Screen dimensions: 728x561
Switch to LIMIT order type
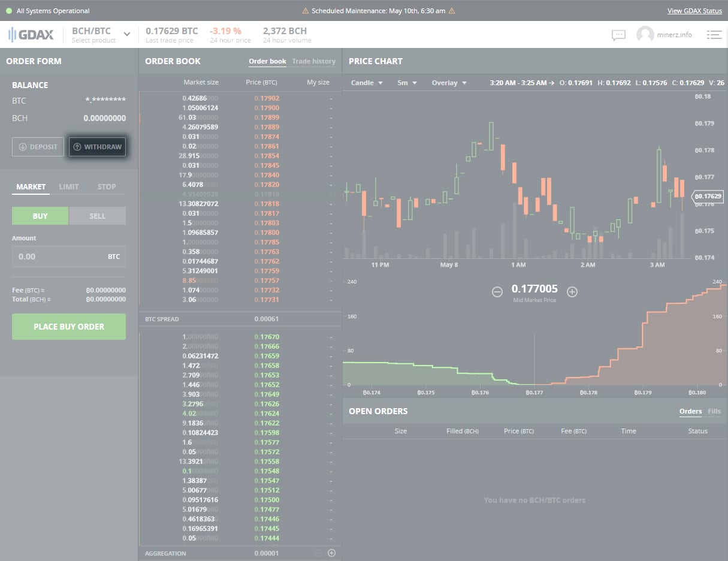(x=69, y=187)
